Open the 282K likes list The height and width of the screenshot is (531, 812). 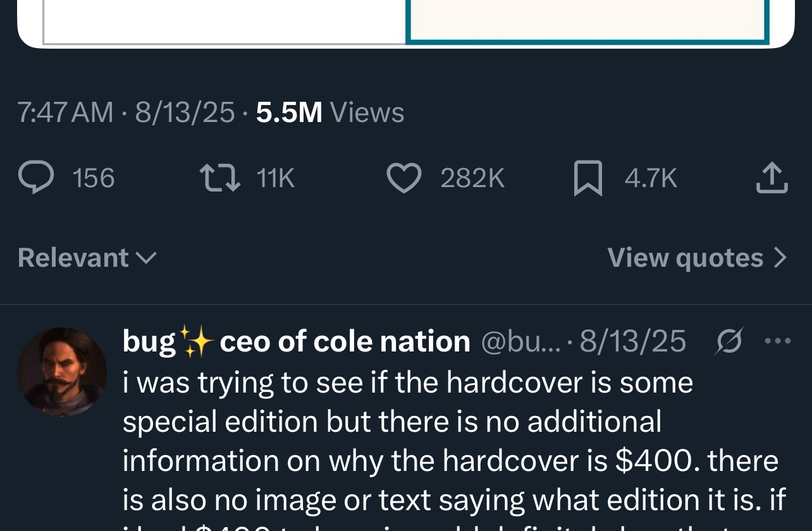point(472,178)
